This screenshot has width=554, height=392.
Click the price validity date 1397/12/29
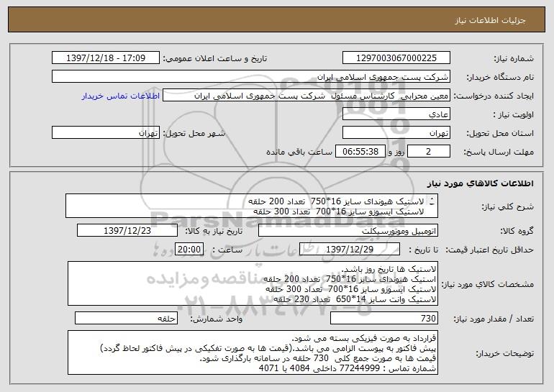[x=350, y=250]
